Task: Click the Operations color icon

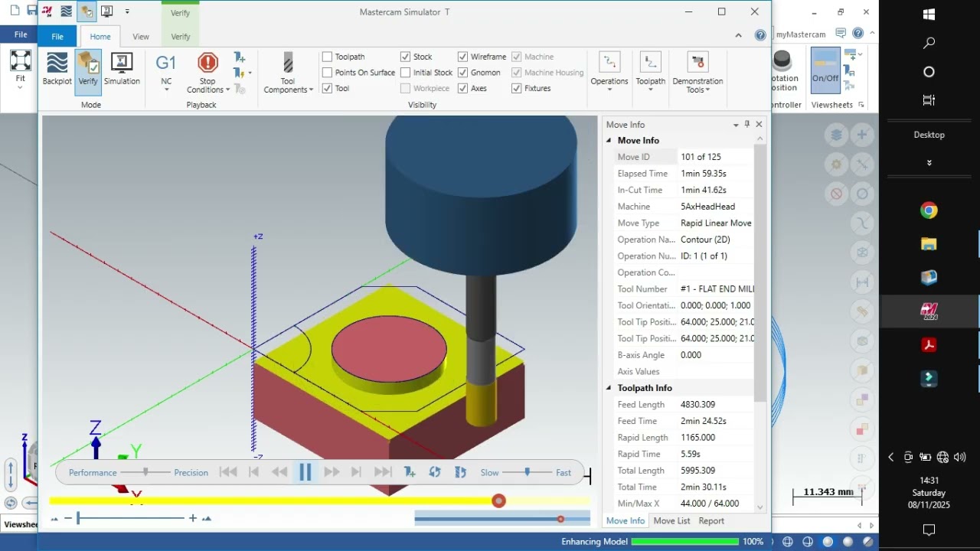Action: tap(609, 62)
